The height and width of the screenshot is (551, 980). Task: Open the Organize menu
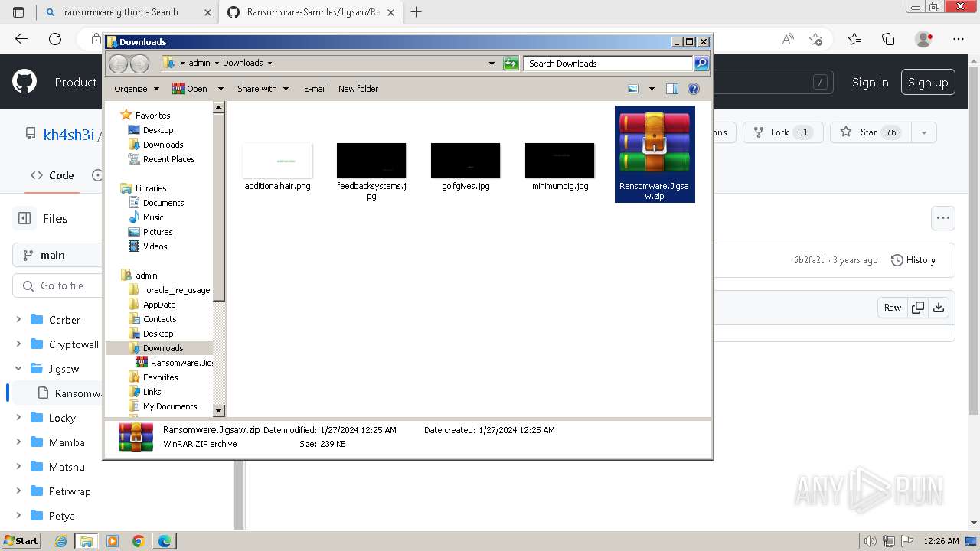136,89
